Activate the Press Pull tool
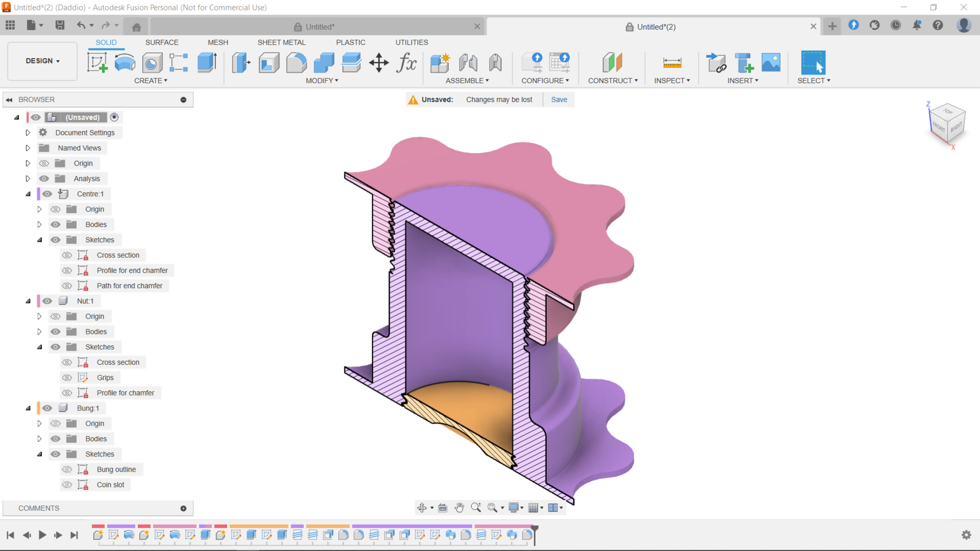 241,62
